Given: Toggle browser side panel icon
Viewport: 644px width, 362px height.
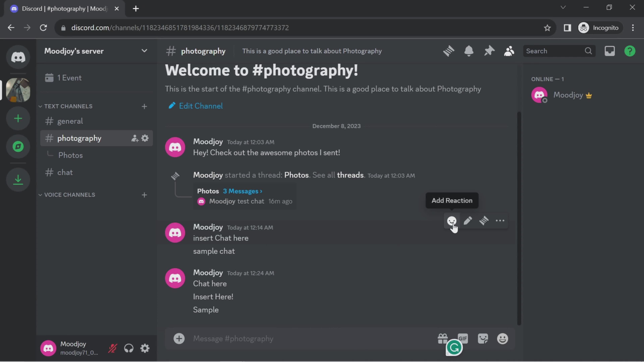Looking at the screenshot, I should pos(567,27).
